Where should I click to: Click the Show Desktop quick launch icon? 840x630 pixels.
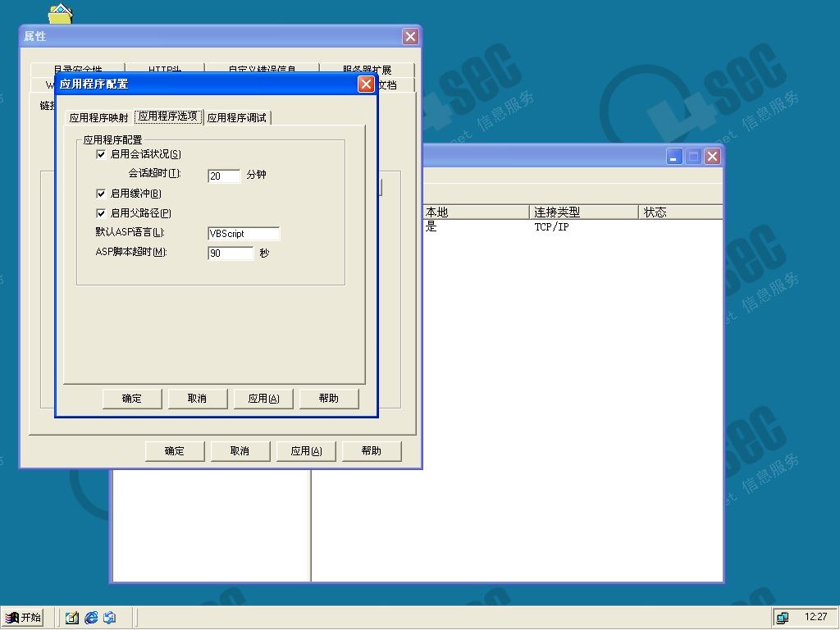[72, 618]
